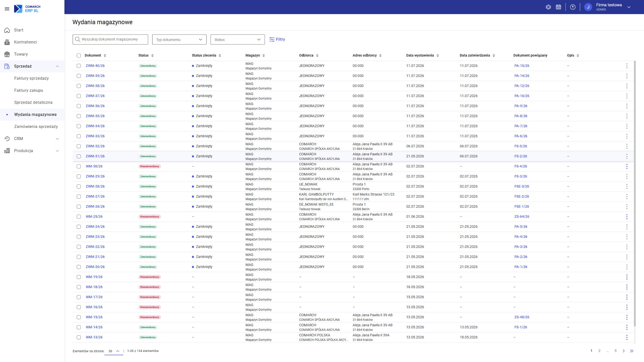
Task: Open the calendar icon in top bar
Action: (558, 7)
